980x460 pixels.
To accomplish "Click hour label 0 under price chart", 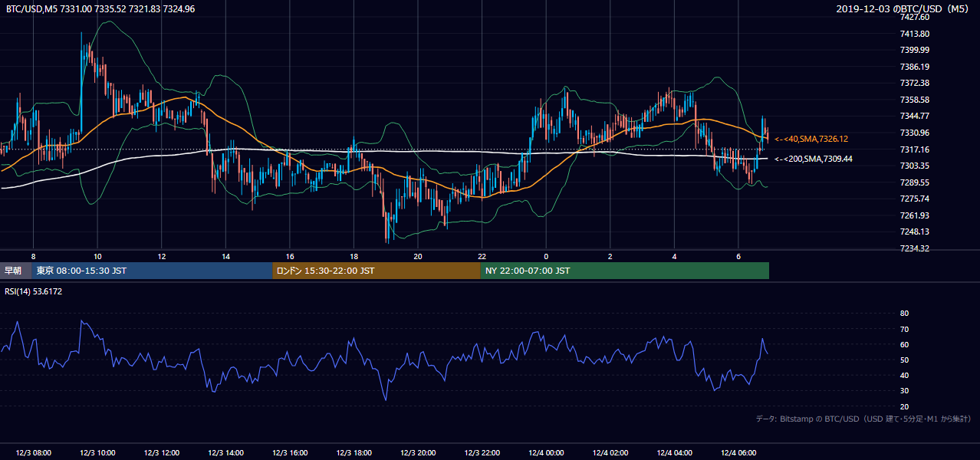I will click(x=546, y=256).
